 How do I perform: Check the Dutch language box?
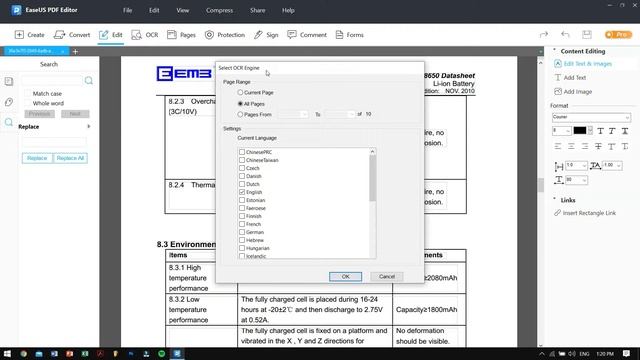pos(242,184)
